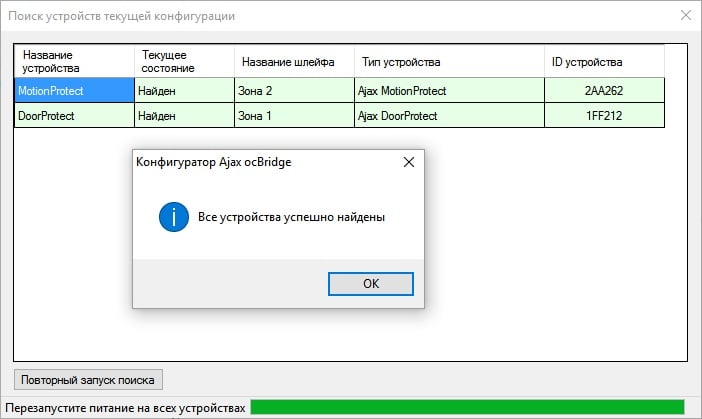This screenshot has height=419, width=702.
Task: Click the window title Поиск устройств текущей конфигурации
Action: pyautogui.click(x=121, y=16)
